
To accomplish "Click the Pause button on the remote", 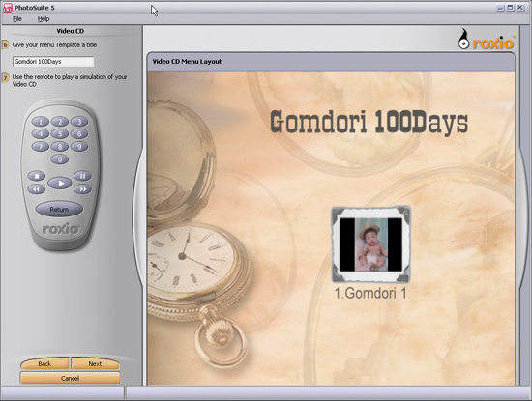I will tap(82, 176).
